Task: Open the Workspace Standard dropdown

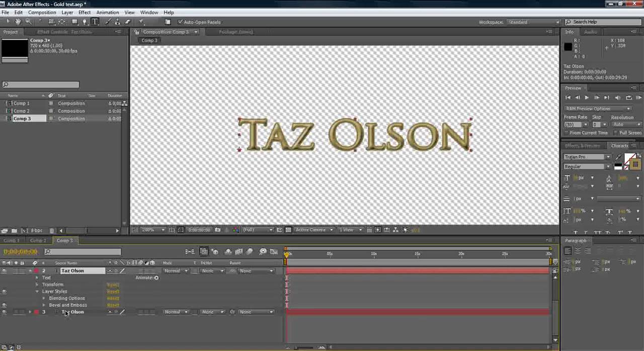Action: point(533,22)
